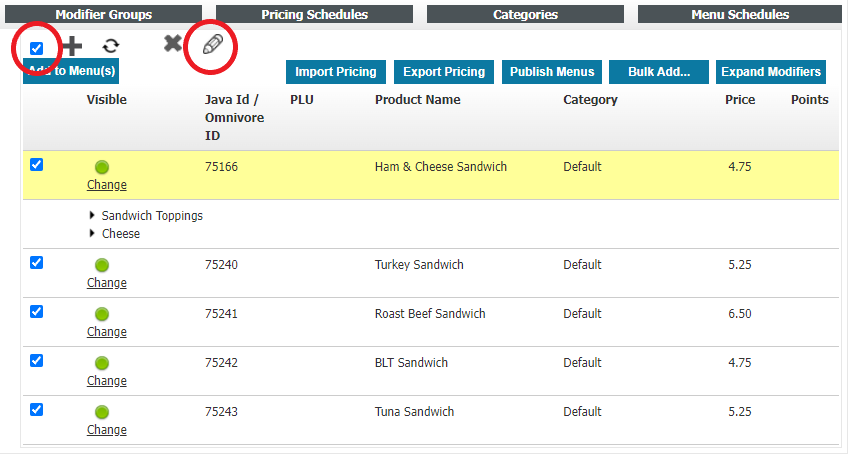This screenshot has width=849, height=475.
Task: Click the X delete icon
Action: 173,43
